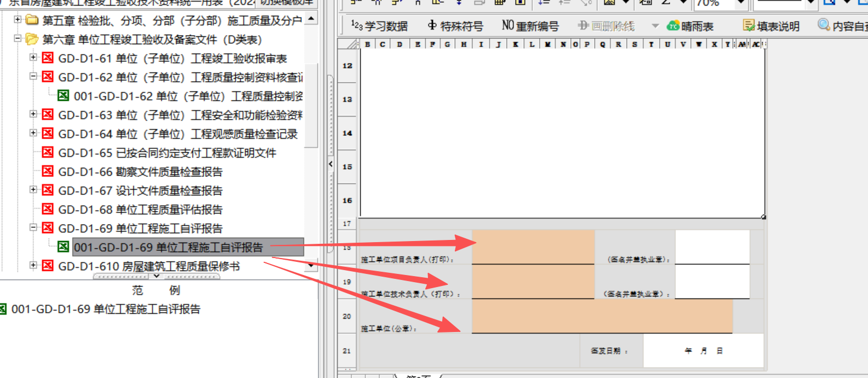
Task: Click the red form icon of GD-D1-65
Action: click(x=48, y=152)
